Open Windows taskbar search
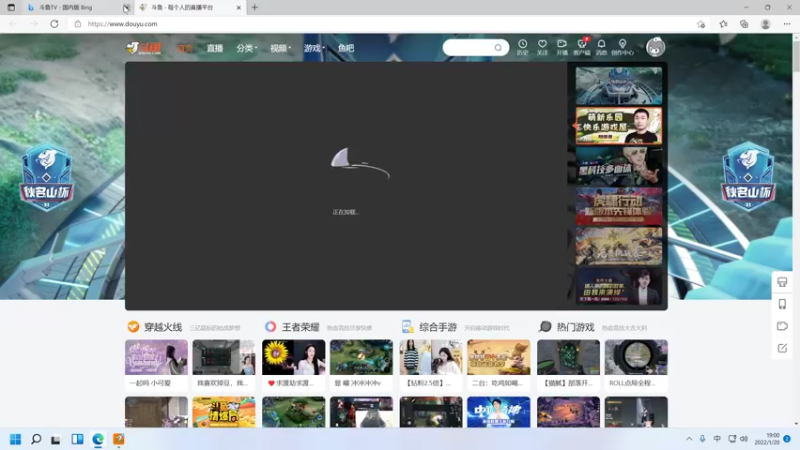The image size is (800, 450). pos(36,439)
